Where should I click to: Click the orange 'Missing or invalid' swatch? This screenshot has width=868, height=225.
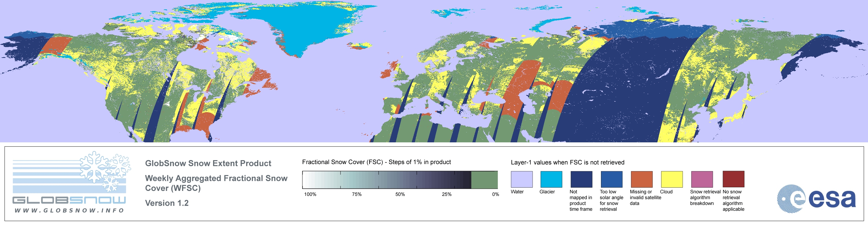642,179
